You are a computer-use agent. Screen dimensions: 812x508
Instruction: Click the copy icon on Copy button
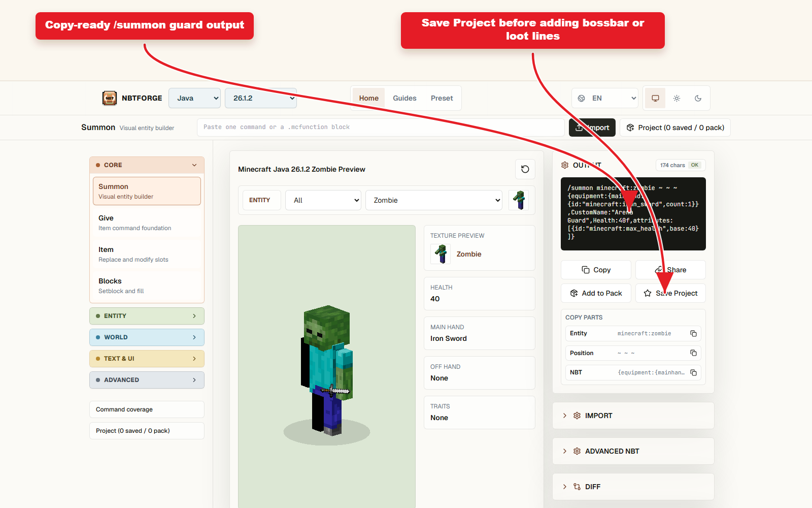pos(586,270)
